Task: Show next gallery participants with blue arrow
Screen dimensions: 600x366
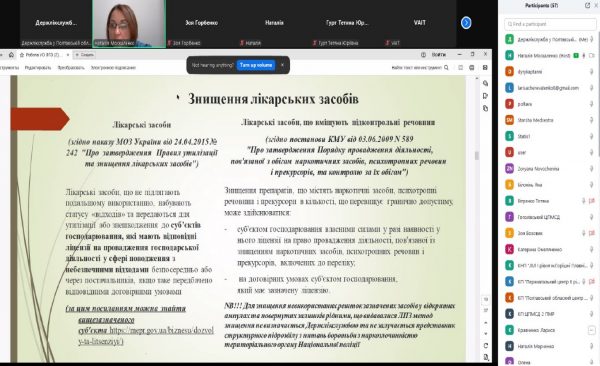Action: (x=466, y=23)
